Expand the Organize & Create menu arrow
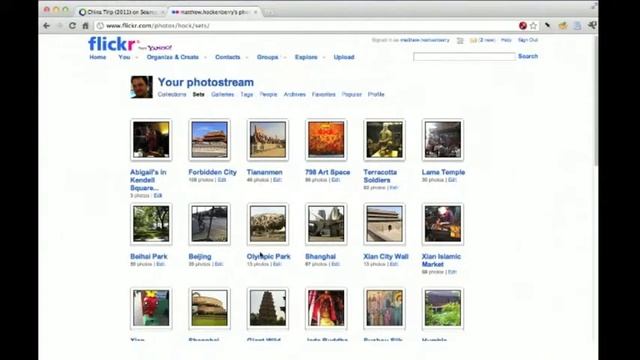This screenshot has height=360, width=640. click(205, 58)
